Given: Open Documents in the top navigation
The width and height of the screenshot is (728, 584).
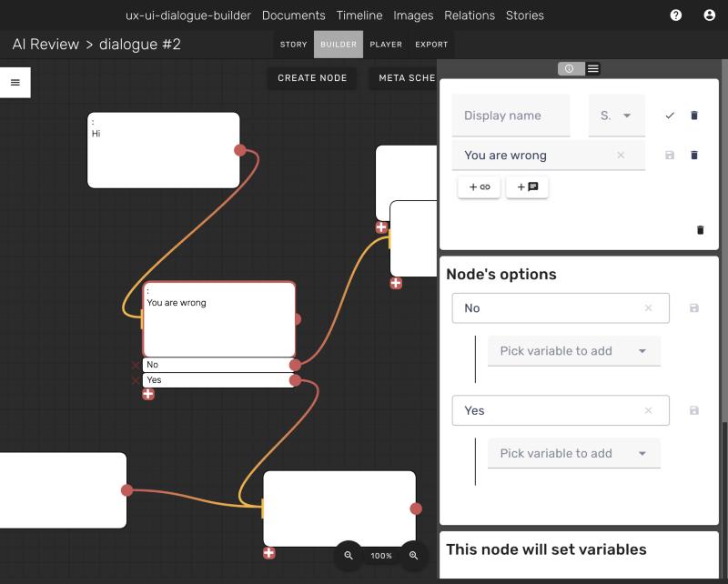Looking at the screenshot, I should tap(293, 15).
